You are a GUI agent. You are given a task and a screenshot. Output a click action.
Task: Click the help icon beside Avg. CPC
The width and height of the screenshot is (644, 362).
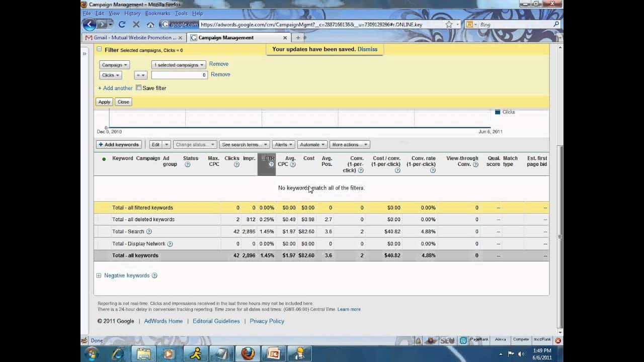pos(293,164)
